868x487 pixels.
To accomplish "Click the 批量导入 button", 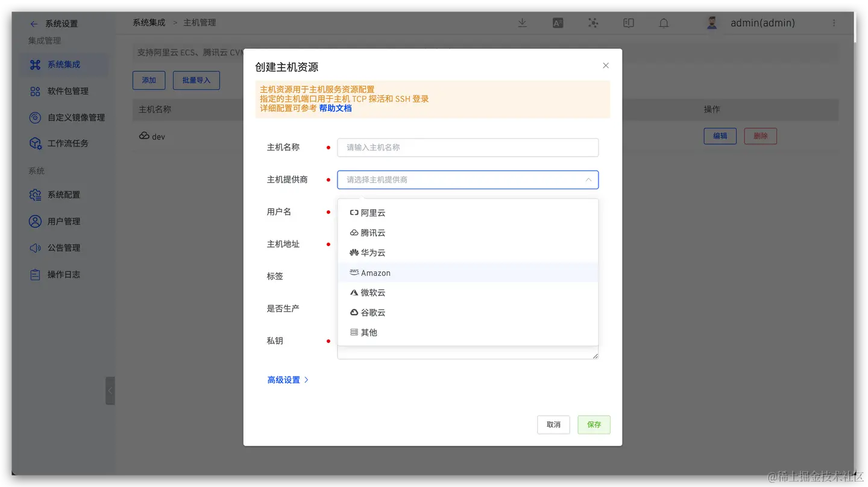I will pos(197,80).
